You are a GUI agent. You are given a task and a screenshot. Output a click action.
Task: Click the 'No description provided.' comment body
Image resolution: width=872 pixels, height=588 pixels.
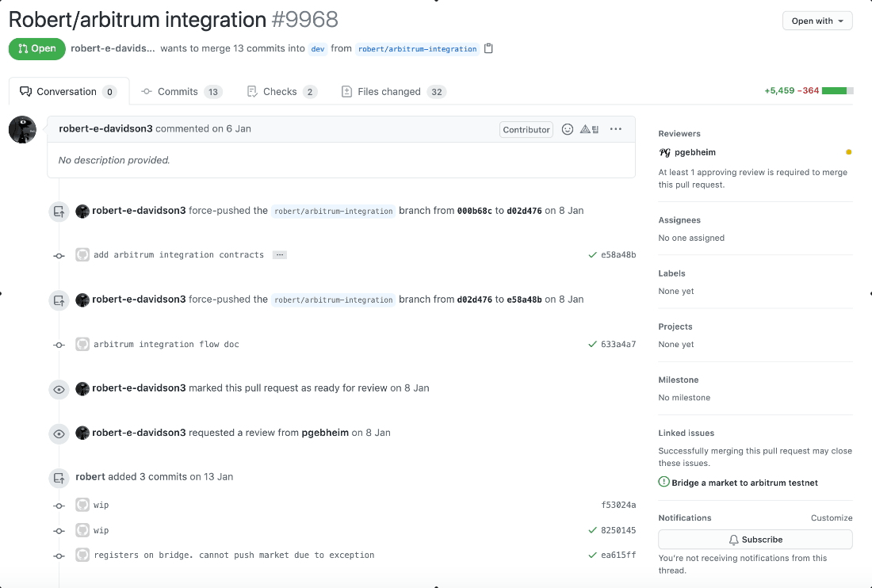pyautogui.click(x=114, y=160)
